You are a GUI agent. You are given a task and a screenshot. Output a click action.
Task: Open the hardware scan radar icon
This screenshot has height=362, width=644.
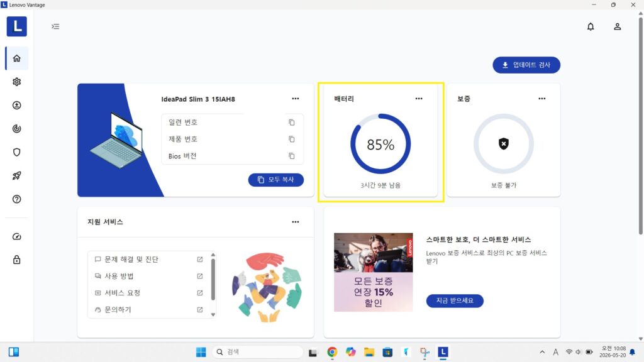click(x=17, y=129)
